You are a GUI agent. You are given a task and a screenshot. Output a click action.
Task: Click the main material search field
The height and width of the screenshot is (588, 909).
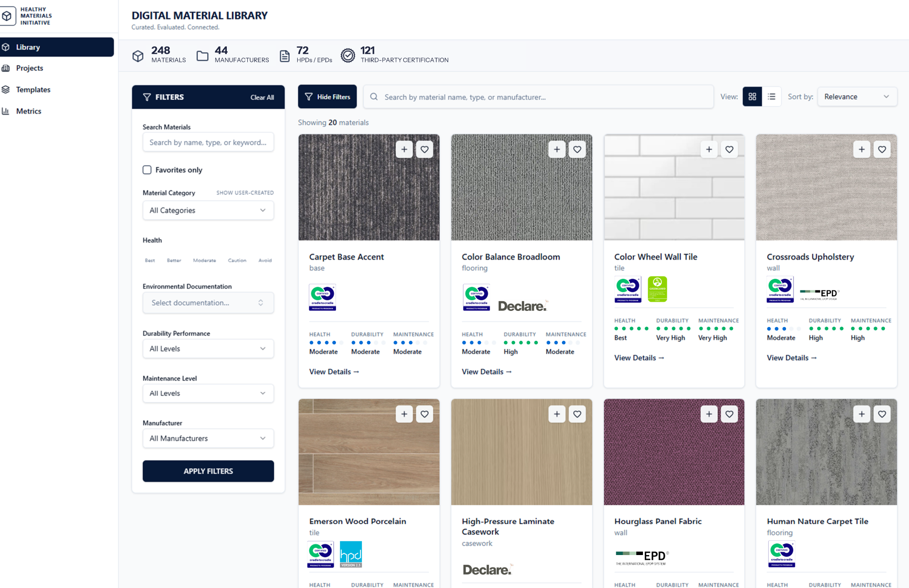538,97
